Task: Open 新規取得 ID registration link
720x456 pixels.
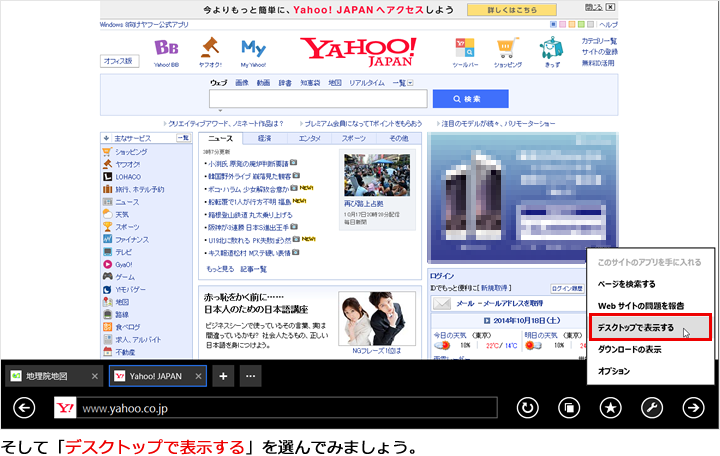Action: (x=495, y=288)
